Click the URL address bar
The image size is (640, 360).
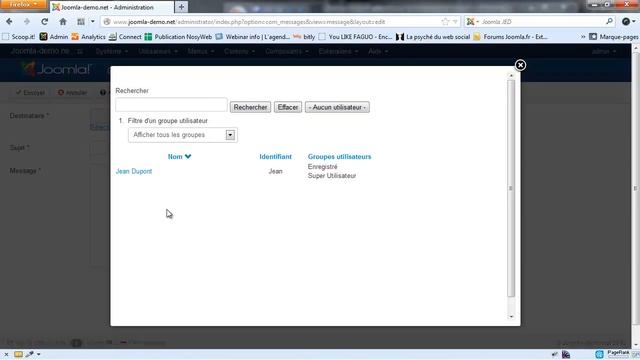[x=269, y=22]
